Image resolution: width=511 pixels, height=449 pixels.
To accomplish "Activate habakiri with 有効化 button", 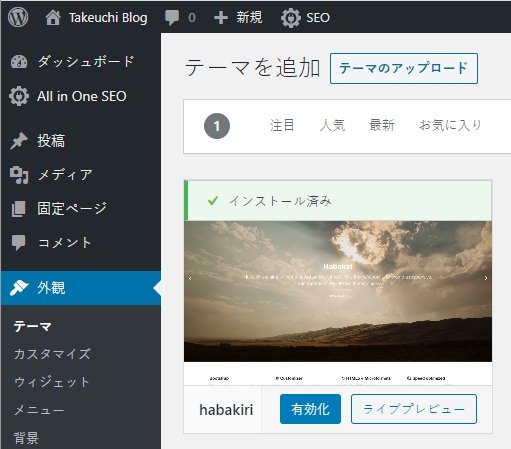I will 310,409.
